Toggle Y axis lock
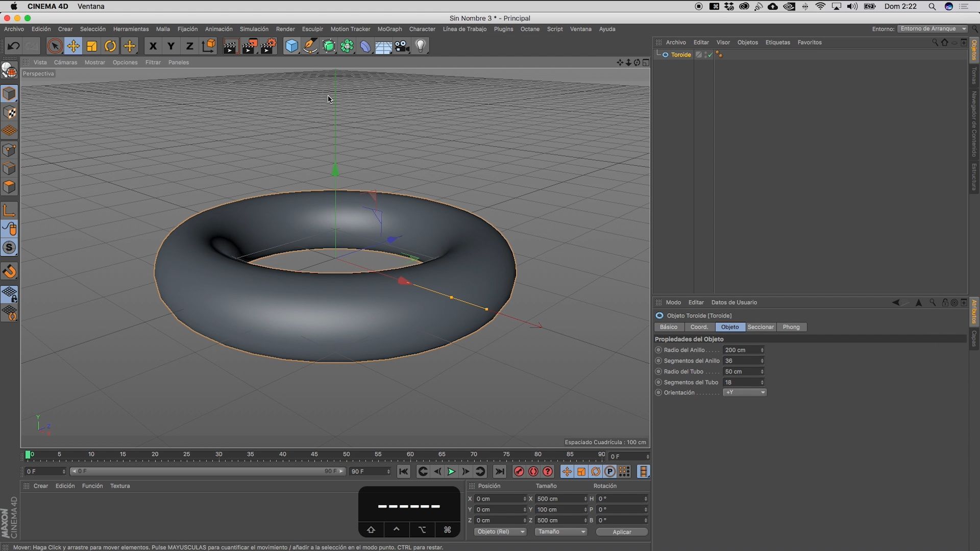This screenshot has width=980, height=551. pyautogui.click(x=171, y=46)
